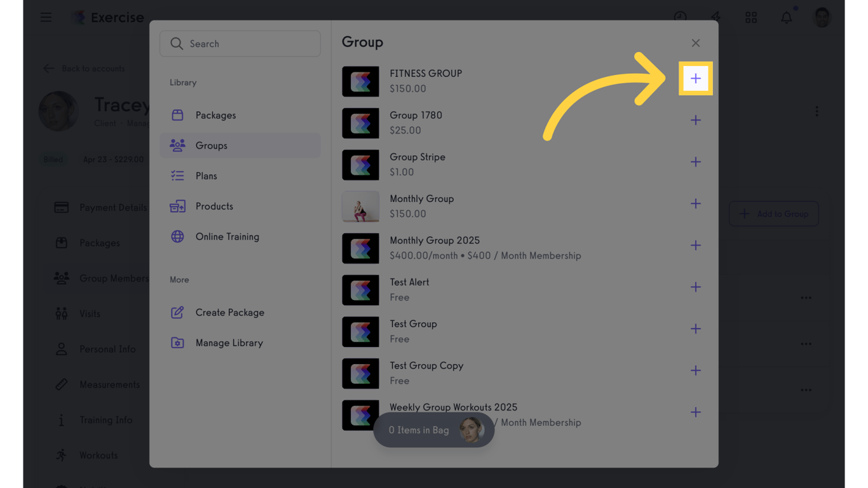Click the notification bell
Screen dimensions: 868x488
[x=786, y=17]
